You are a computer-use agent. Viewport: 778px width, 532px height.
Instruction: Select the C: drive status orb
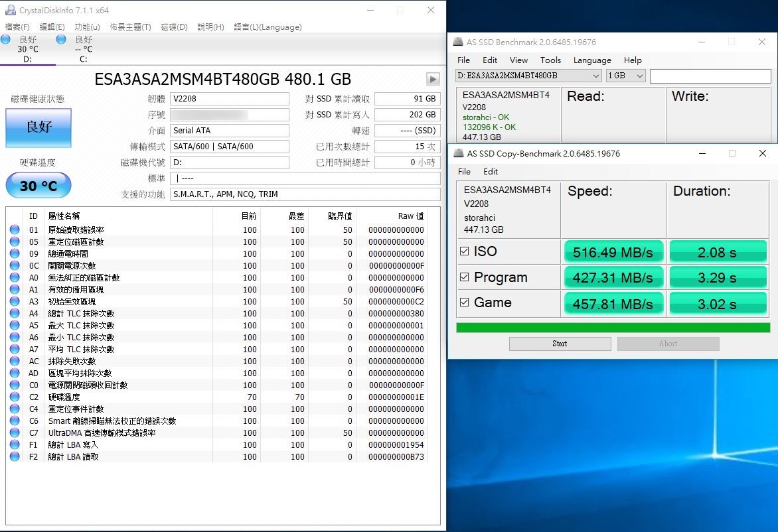pos(61,39)
